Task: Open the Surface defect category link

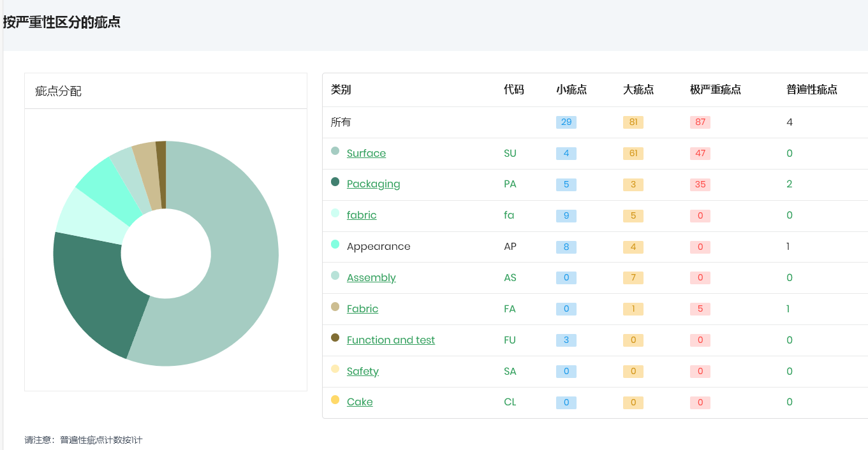Action: point(366,154)
